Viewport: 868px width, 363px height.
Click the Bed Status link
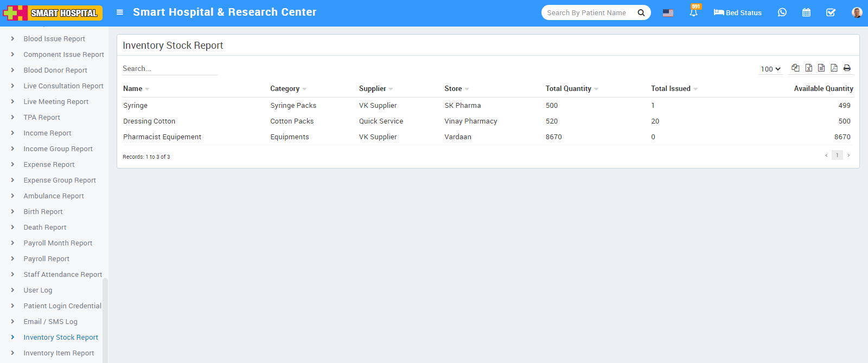pos(737,12)
